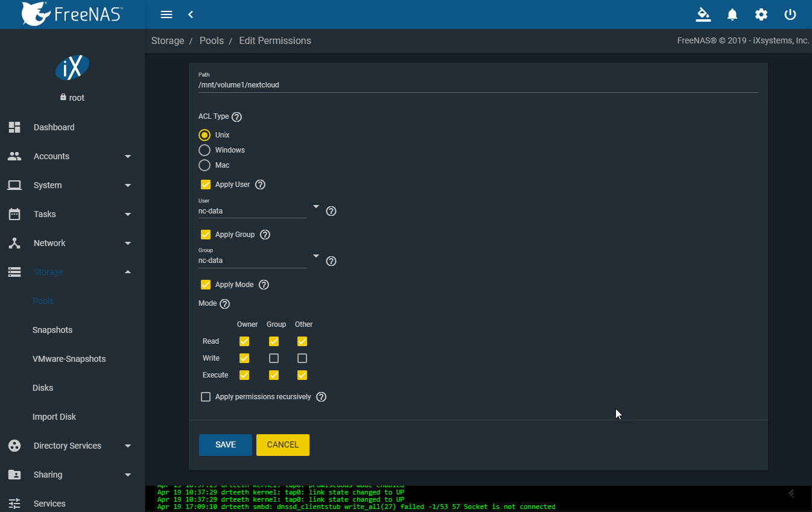Click the console log footer

pos(478,499)
